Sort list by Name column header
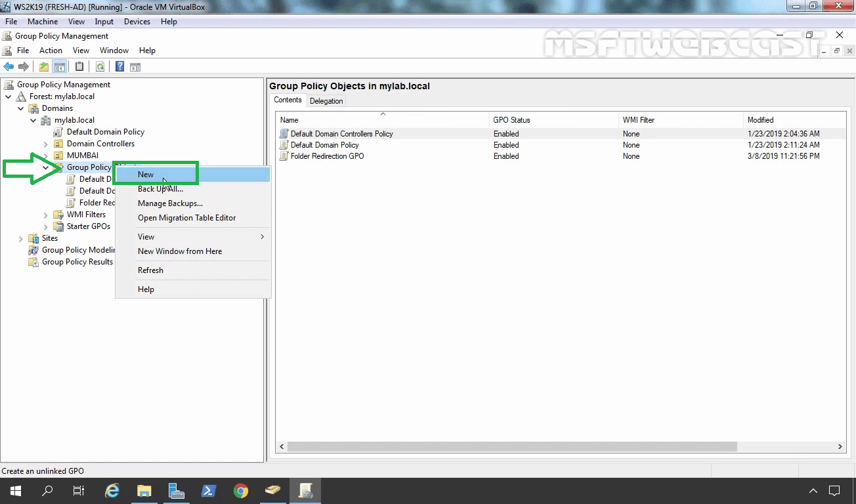 pos(383,120)
